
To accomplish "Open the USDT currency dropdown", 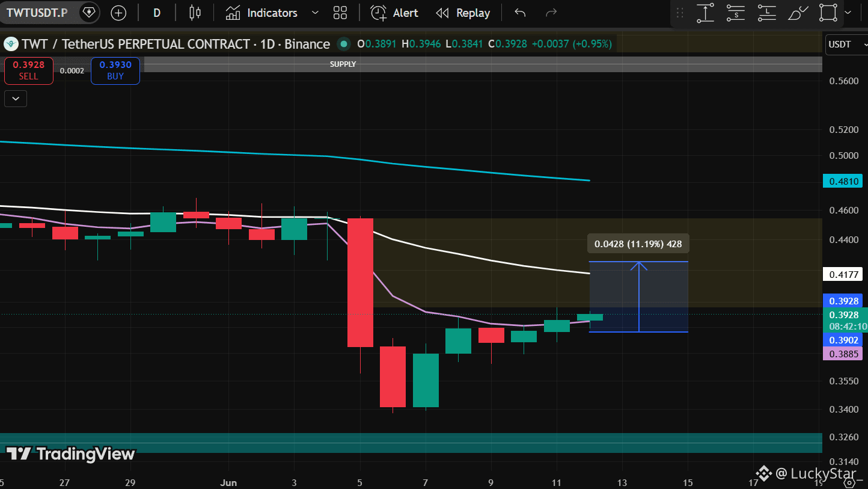I will (x=846, y=45).
